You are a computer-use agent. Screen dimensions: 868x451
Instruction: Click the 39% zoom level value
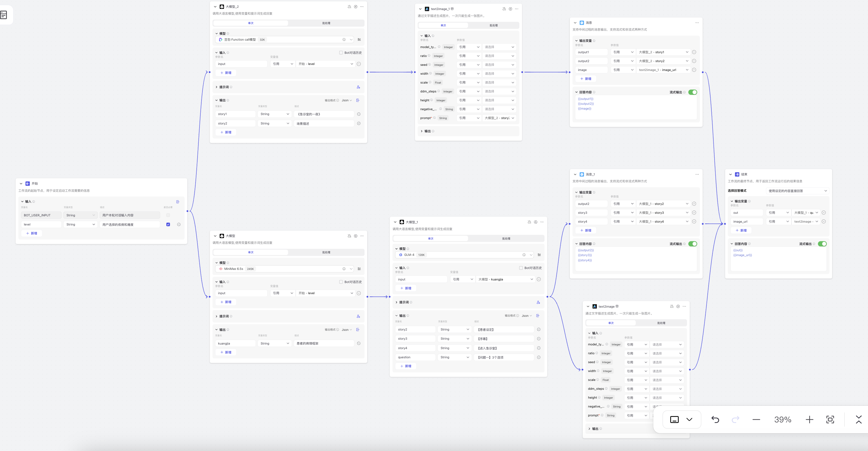782,420
